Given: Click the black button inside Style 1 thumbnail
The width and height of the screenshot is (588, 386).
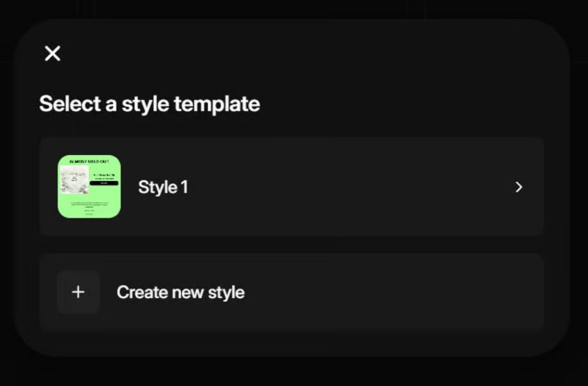Looking at the screenshot, I should click(x=104, y=183).
